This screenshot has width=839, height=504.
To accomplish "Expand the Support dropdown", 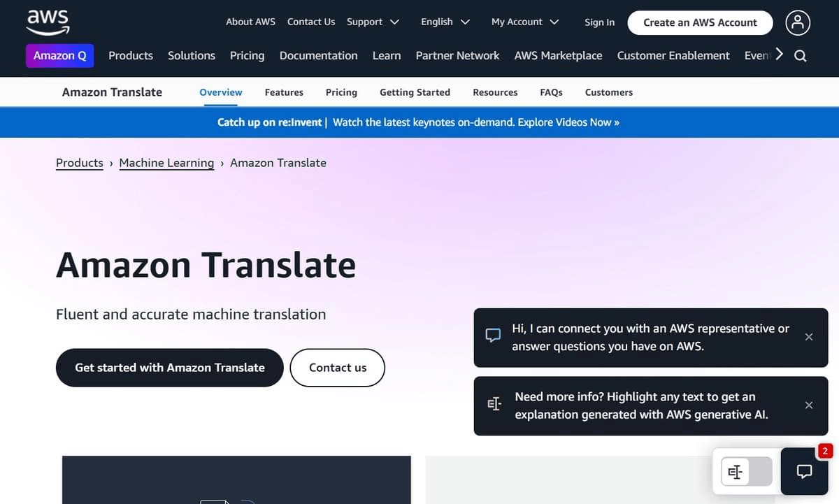I will (373, 22).
